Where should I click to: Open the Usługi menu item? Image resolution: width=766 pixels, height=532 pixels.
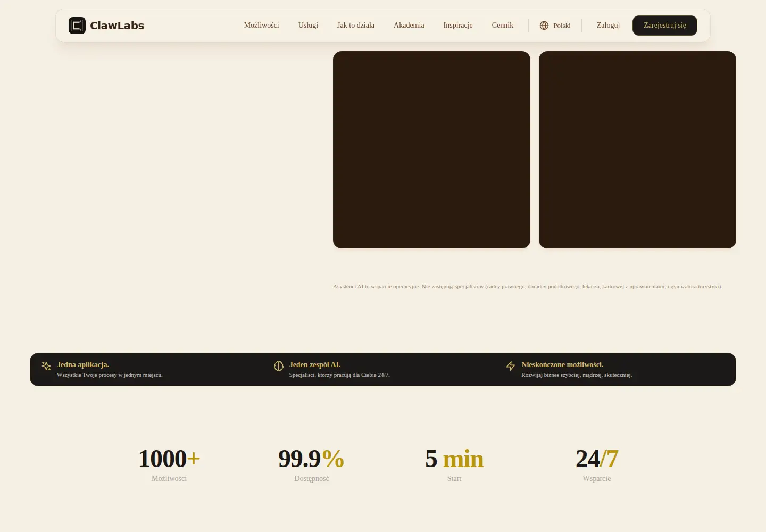coord(308,26)
